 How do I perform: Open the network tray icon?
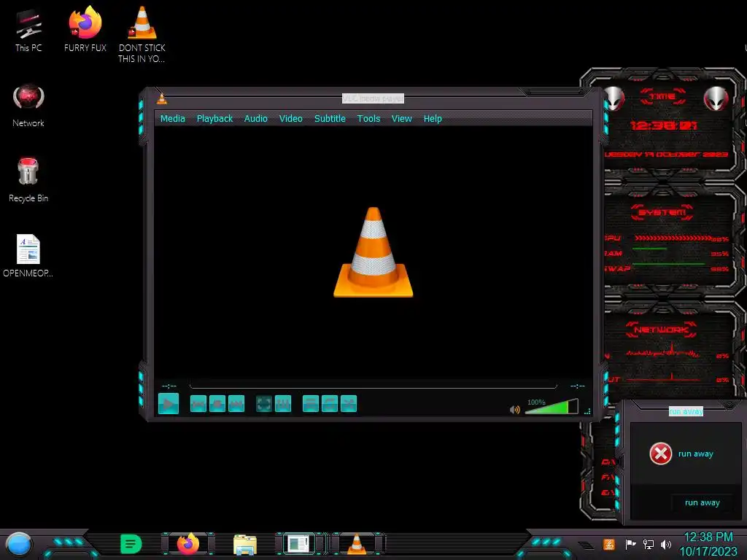click(649, 544)
